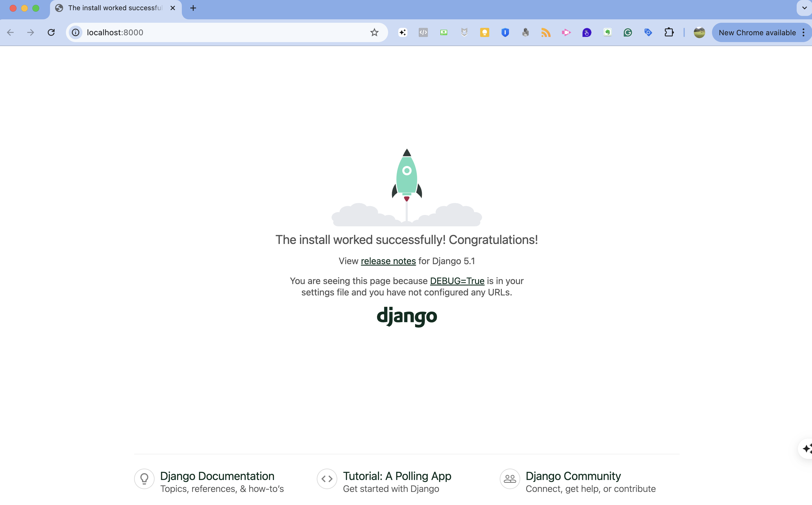
Task: Open the Django Documentation link
Action: 217,476
